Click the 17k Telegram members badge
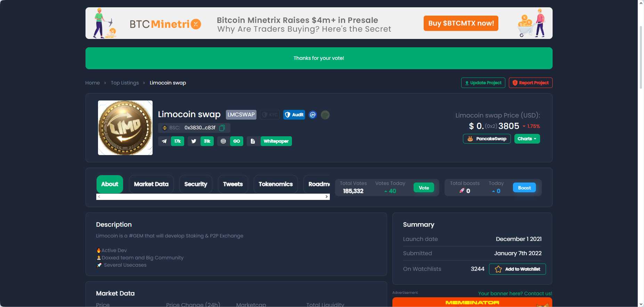This screenshot has height=307, width=644. (x=177, y=141)
